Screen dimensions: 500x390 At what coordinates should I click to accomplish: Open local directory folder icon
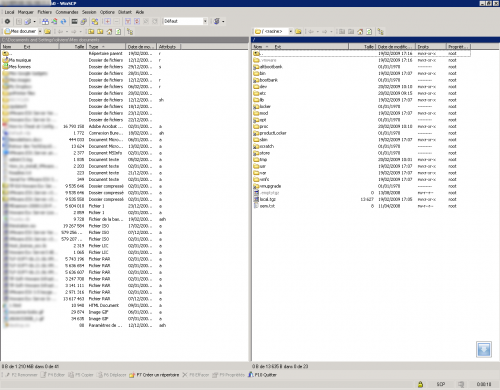click(x=48, y=31)
